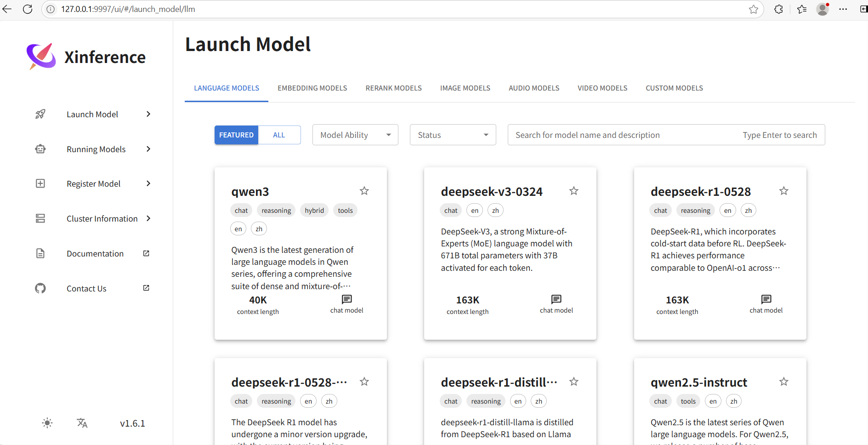Click the reasoning tag on qwen3 card
The height and width of the screenshot is (445, 868).
click(276, 211)
